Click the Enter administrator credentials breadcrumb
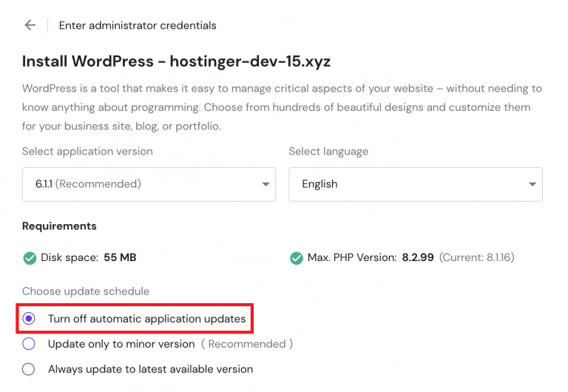 point(138,25)
